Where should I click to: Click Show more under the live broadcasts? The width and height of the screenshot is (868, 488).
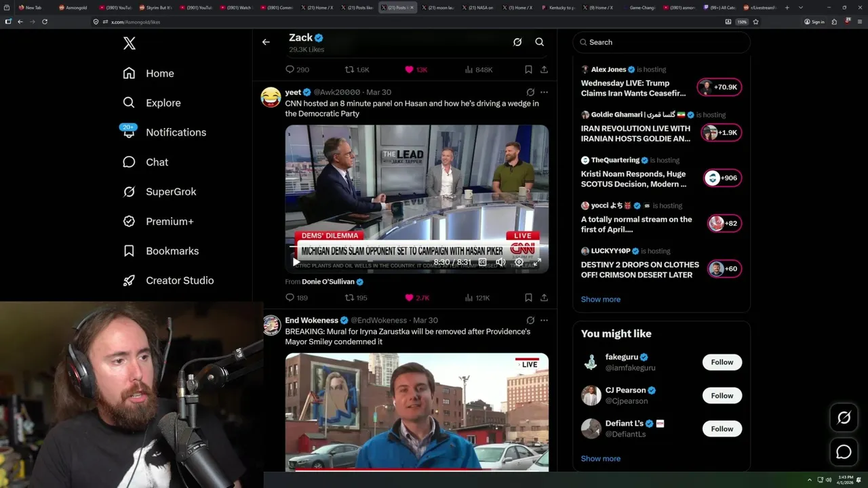pos(600,299)
